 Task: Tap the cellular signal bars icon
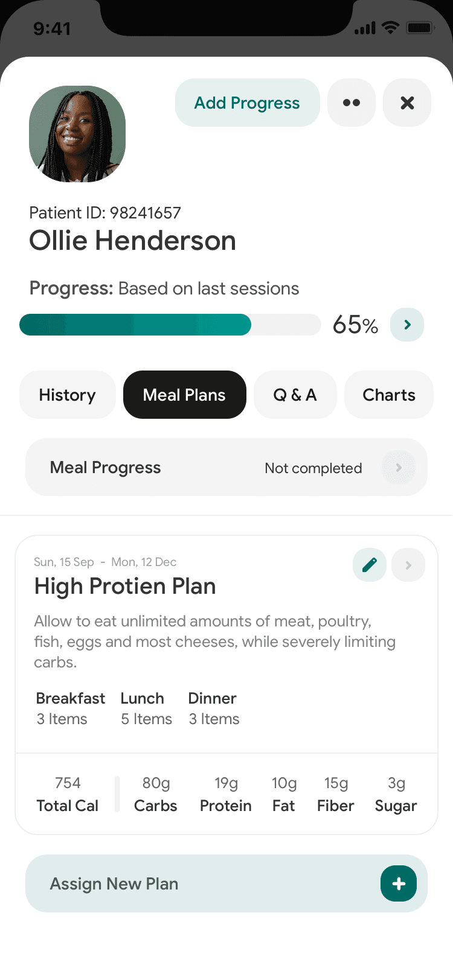pyautogui.click(x=365, y=28)
